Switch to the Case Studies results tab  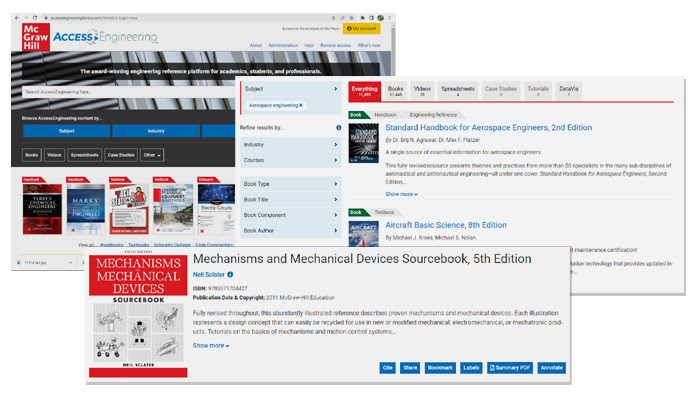point(501,91)
